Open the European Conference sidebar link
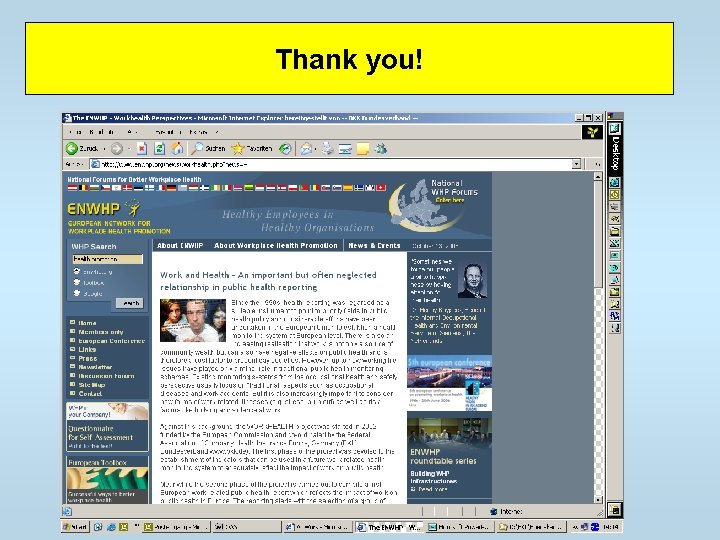The width and height of the screenshot is (720, 540). 112,341
